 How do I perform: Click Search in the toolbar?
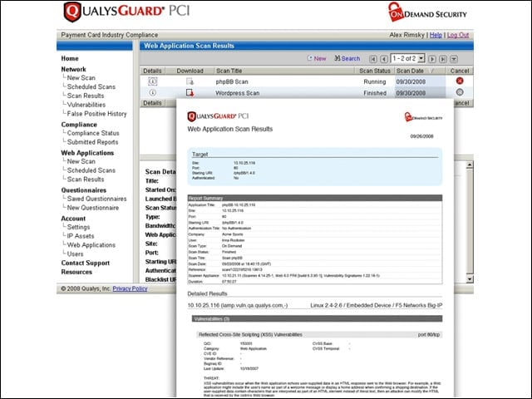coord(347,58)
